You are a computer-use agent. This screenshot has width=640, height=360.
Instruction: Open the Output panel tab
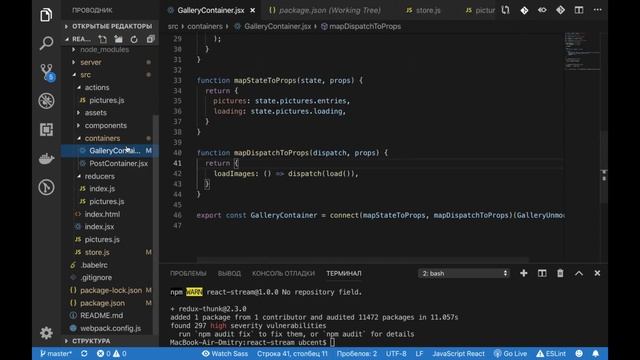tap(229, 273)
